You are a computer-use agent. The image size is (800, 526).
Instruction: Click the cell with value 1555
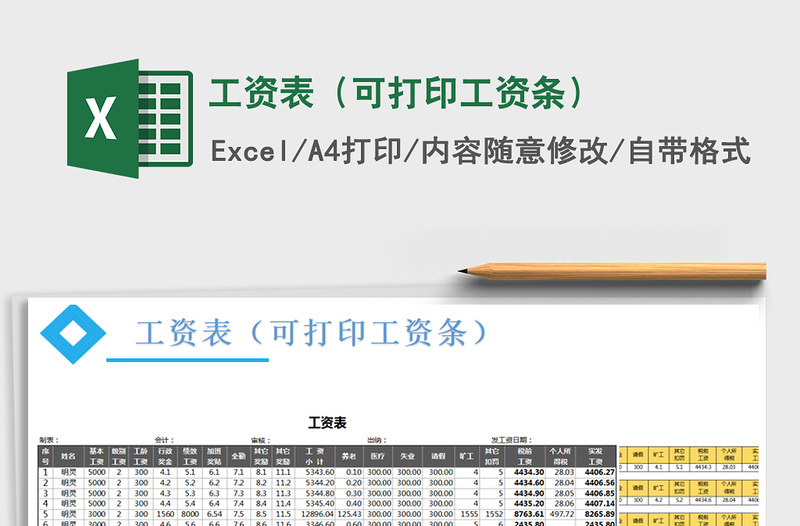(467, 514)
